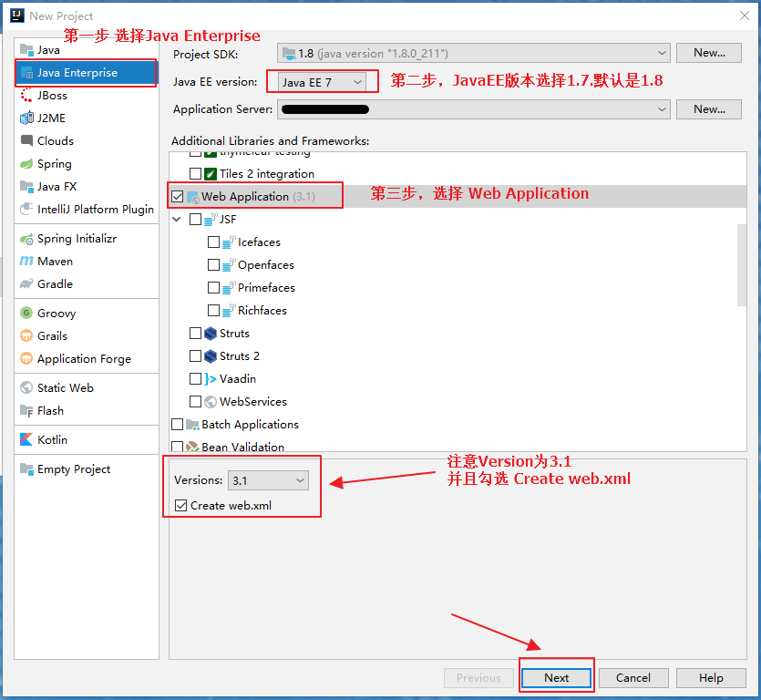Click the WebServices globe icon
Image resolution: width=761 pixels, height=700 pixels.
(x=211, y=402)
